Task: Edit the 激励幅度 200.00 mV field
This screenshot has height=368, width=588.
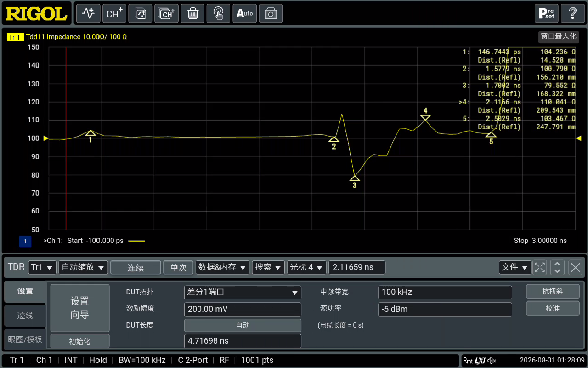Action: [243, 309]
